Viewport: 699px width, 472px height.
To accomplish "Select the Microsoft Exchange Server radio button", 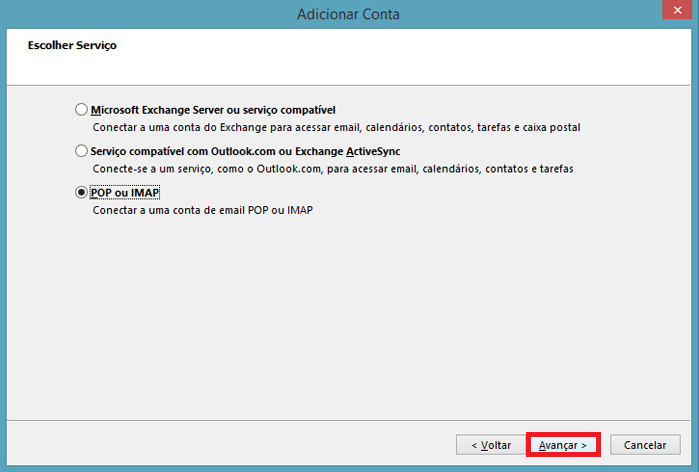I will 81,110.
